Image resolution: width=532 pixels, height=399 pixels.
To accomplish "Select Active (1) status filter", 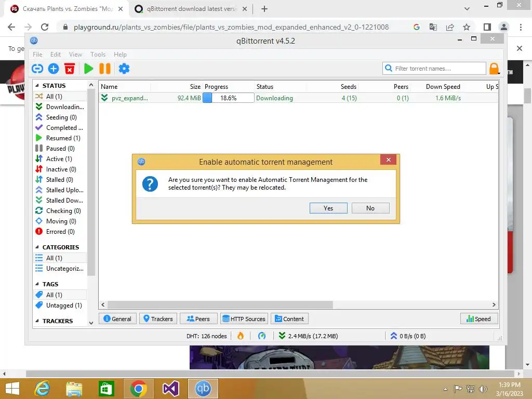I will (60, 159).
